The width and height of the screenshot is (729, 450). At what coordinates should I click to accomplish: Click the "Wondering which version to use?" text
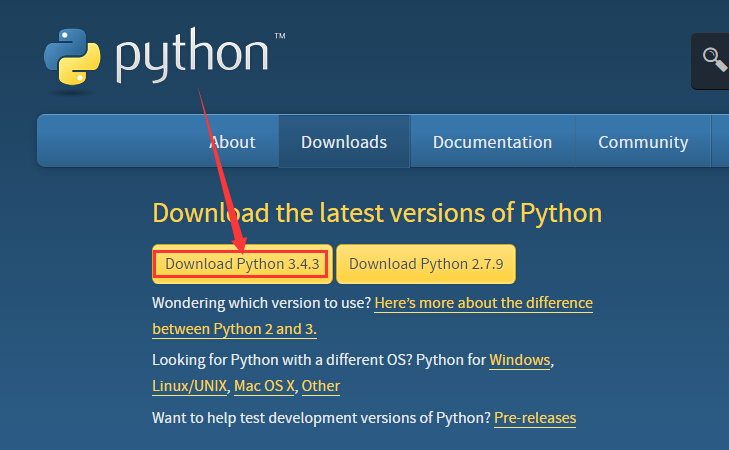pos(262,302)
